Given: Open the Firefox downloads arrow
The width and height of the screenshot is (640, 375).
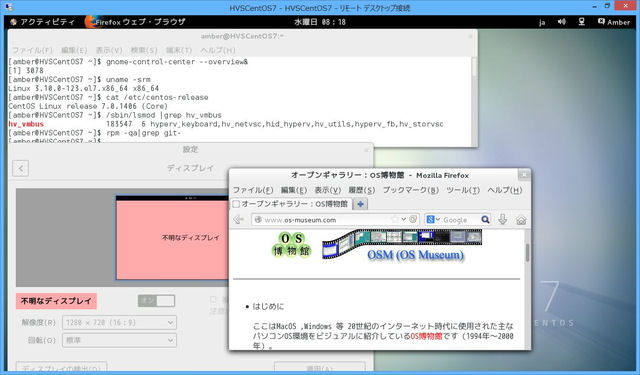Looking at the screenshot, I should [503, 219].
